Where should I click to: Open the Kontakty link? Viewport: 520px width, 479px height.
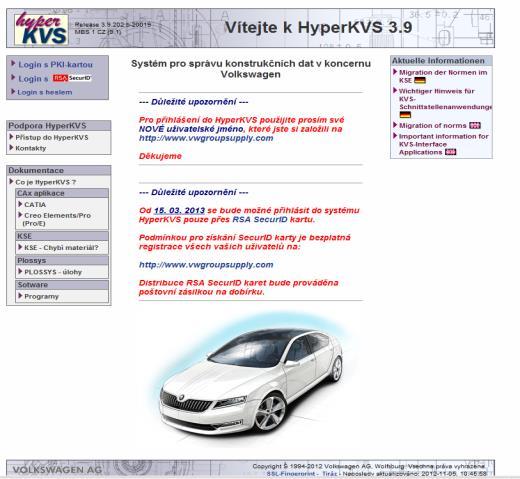click(x=31, y=148)
